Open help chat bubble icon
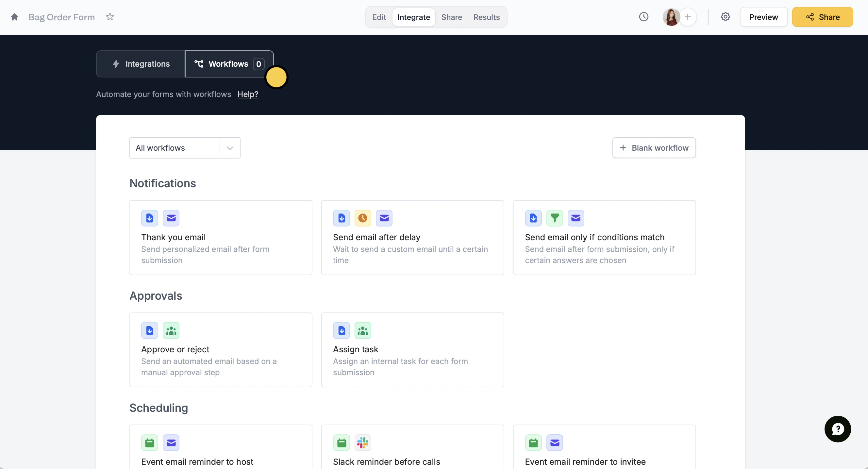The image size is (868, 469). 837,429
